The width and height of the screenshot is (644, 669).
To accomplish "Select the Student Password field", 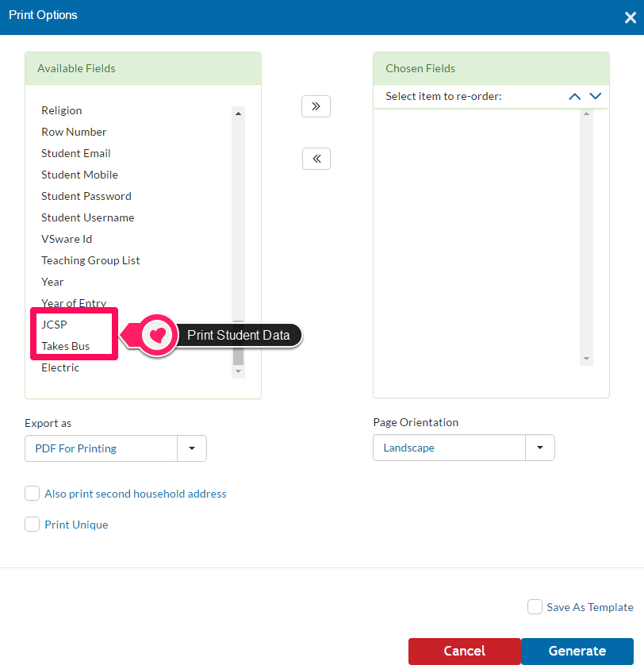I will pyautogui.click(x=86, y=196).
